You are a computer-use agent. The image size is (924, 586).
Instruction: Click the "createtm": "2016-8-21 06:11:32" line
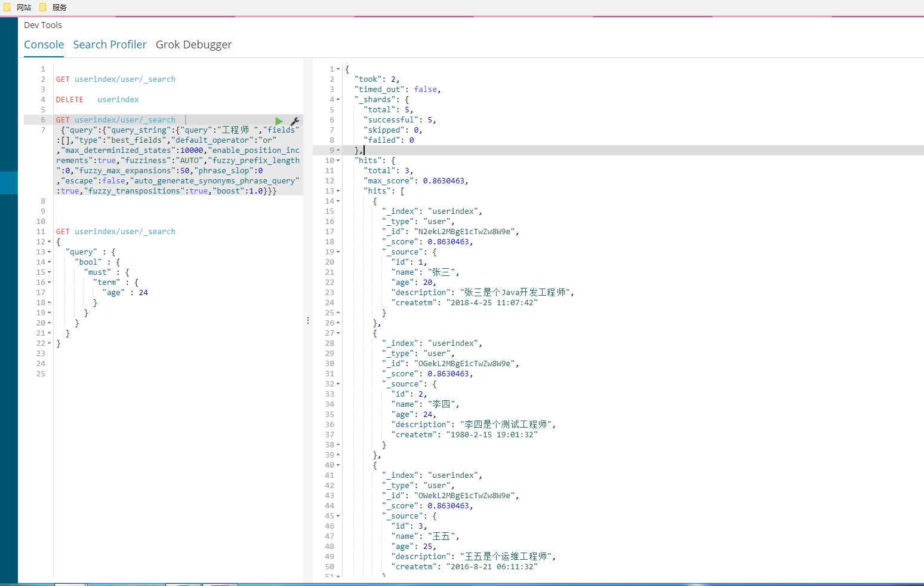click(x=464, y=567)
